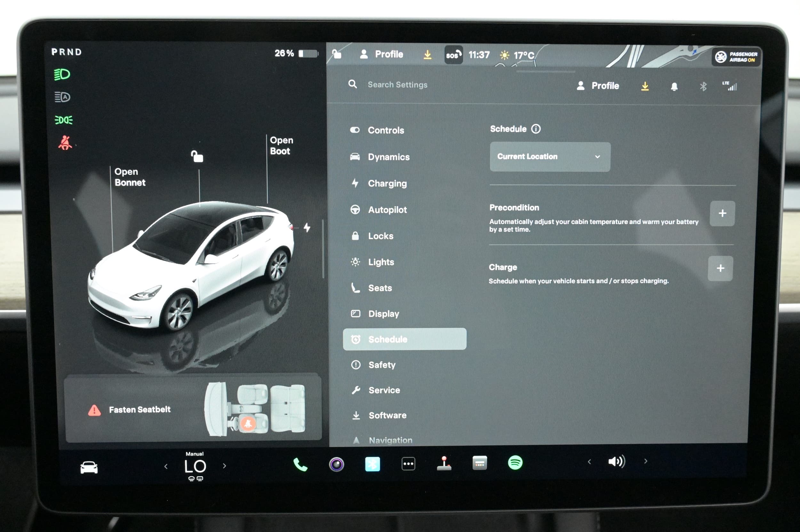Lower cabin temperature with left arrow
This screenshot has height=532, width=800.
pos(166,466)
